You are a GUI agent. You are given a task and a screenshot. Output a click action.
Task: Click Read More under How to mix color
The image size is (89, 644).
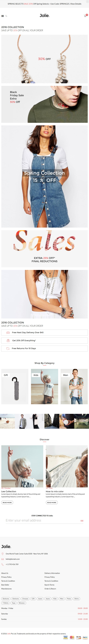pos(52,503)
